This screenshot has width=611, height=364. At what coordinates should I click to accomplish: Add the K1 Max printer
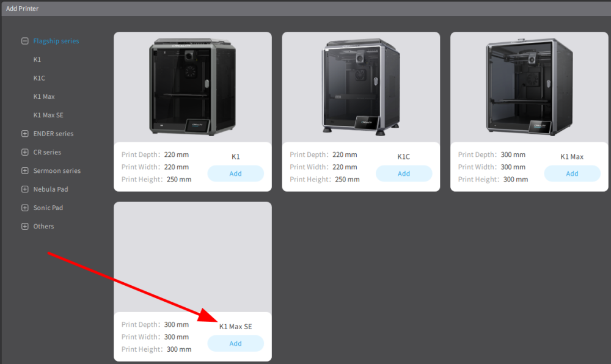pyautogui.click(x=572, y=173)
